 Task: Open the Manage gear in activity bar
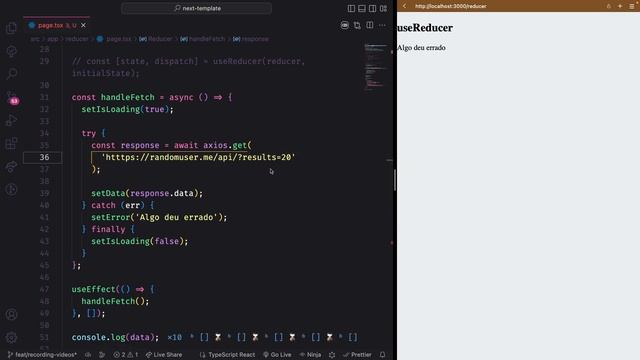(x=11, y=338)
